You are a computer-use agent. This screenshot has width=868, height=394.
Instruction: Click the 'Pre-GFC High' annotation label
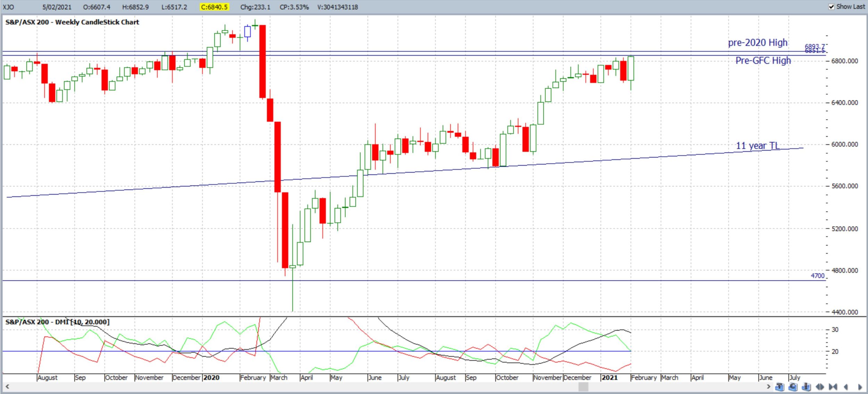763,60
